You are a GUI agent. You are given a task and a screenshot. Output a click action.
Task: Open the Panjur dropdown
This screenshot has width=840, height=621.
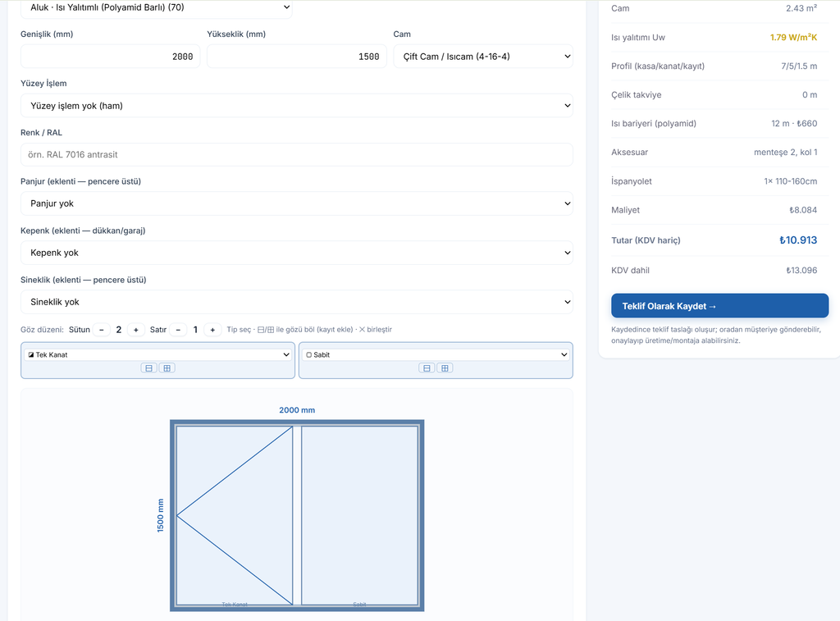coord(297,203)
